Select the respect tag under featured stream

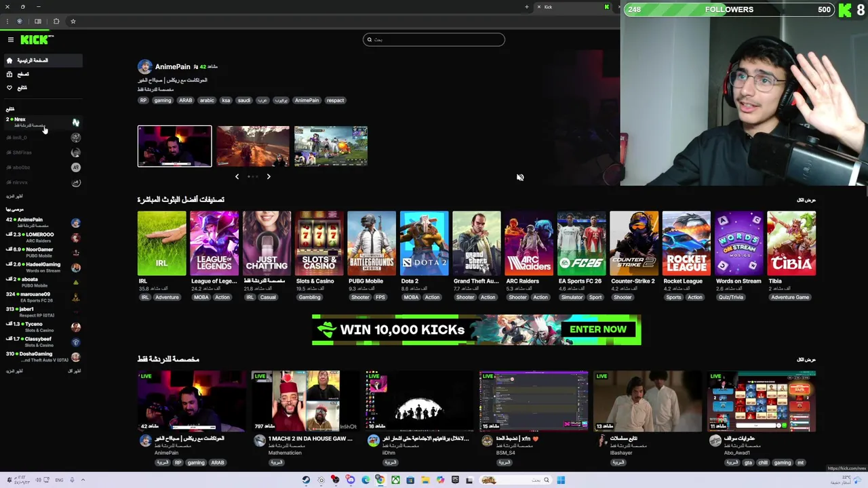click(x=335, y=100)
